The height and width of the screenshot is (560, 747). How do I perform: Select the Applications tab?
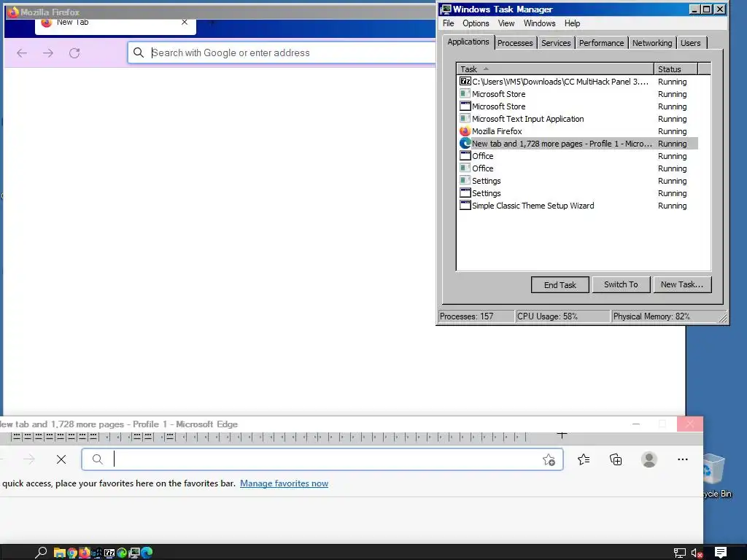click(x=468, y=42)
